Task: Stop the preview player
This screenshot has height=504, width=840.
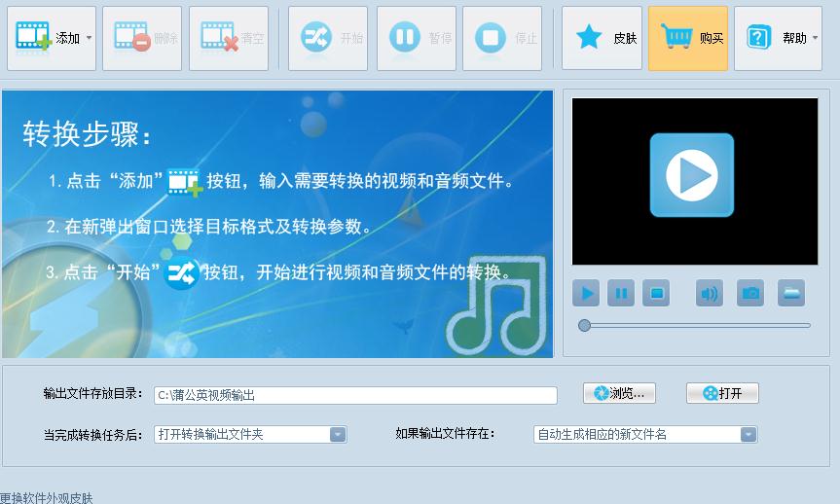Action: click(x=656, y=293)
